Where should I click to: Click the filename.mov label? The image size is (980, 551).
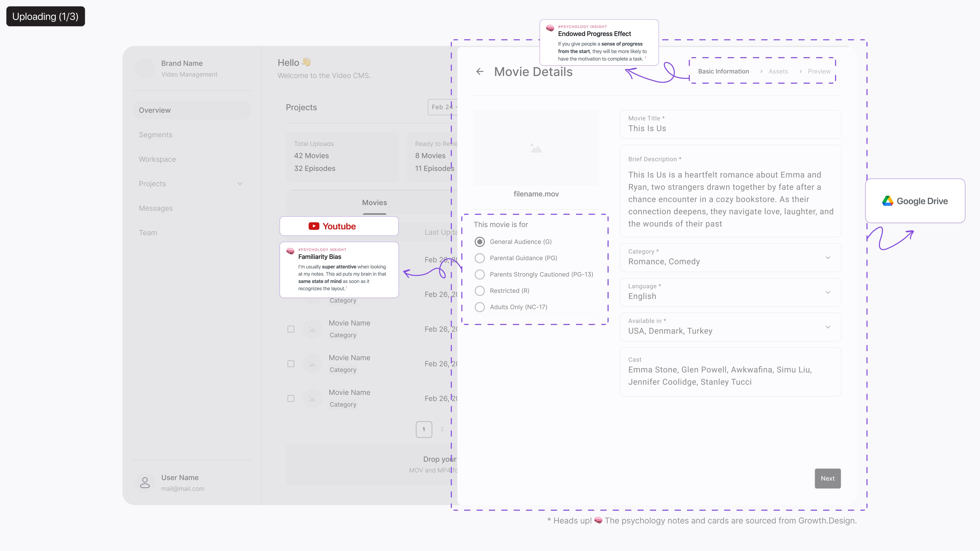[536, 194]
